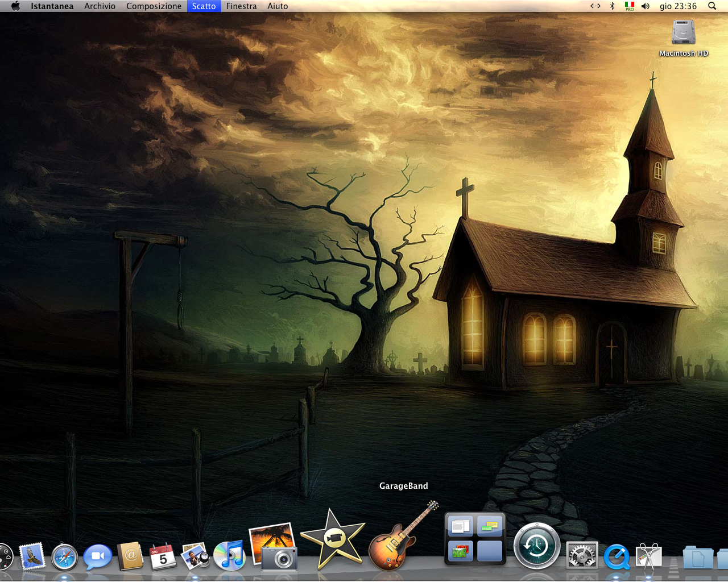Click the Istantanea scissors icon in Dock
This screenshot has height=582, width=728.
[648, 557]
